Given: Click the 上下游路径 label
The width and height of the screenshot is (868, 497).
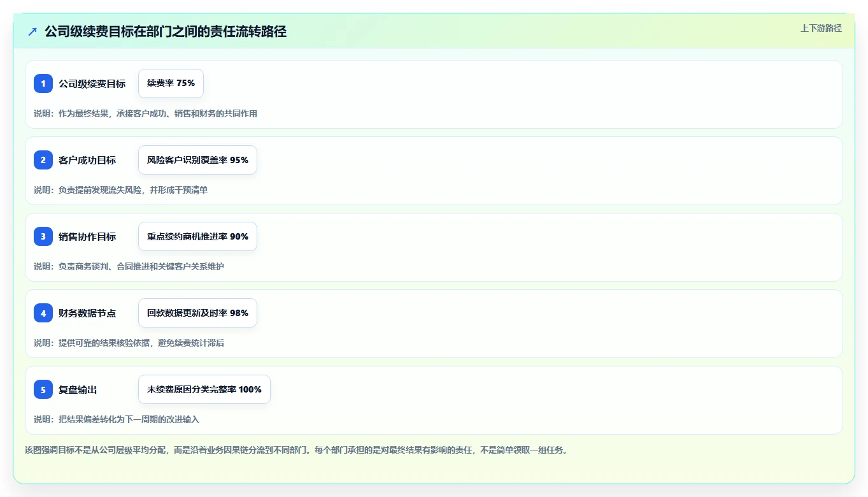Looking at the screenshot, I should pyautogui.click(x=821, y=28).
